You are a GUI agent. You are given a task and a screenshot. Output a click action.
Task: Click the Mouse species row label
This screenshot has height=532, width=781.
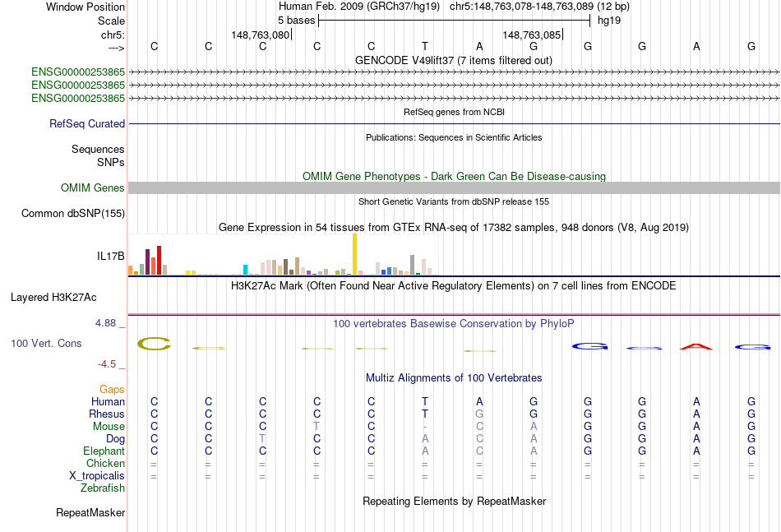[109, 427]
